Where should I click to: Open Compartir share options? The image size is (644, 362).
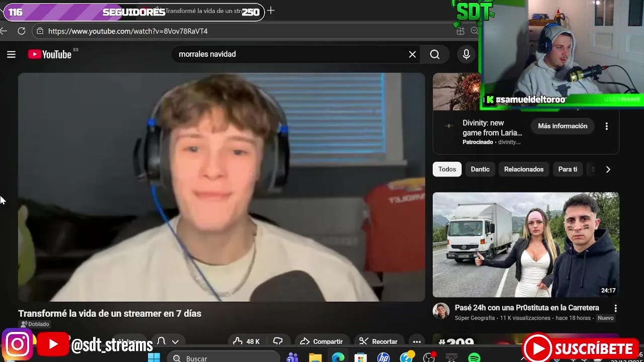[x=321, y=341]
